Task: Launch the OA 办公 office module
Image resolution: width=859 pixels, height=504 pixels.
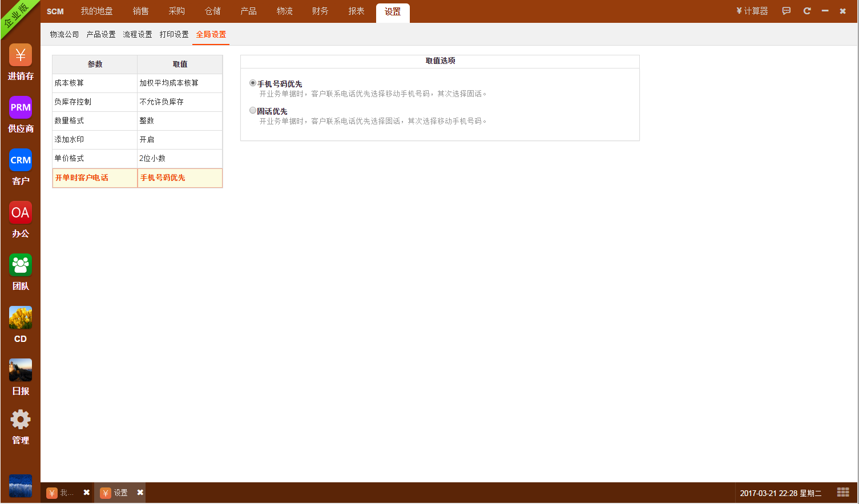Action: [21, 213]
